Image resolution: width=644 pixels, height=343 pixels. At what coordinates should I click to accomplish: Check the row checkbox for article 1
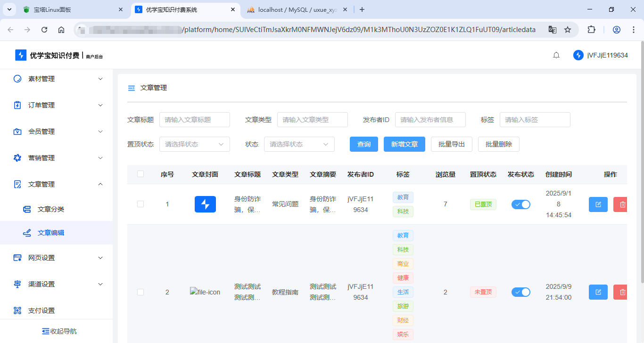[x=140, y=204]
